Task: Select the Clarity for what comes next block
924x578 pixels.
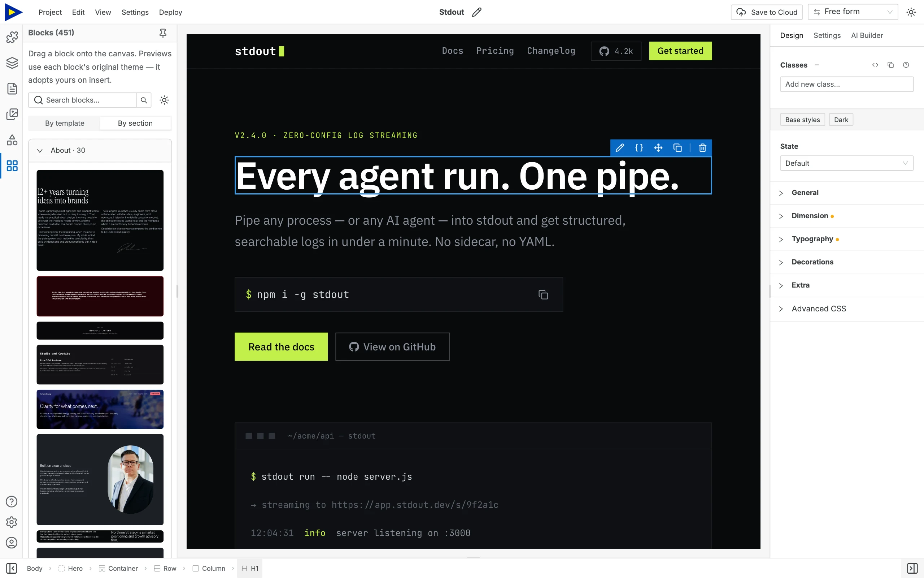Action: 100,409
